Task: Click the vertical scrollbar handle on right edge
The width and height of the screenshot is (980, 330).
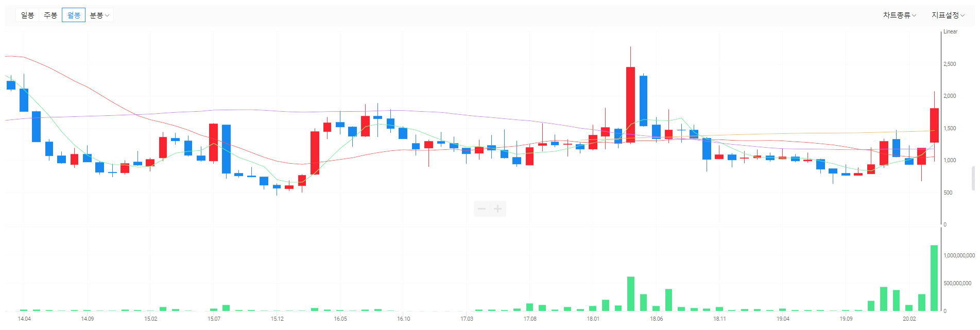Action: (x=973, y=178)
